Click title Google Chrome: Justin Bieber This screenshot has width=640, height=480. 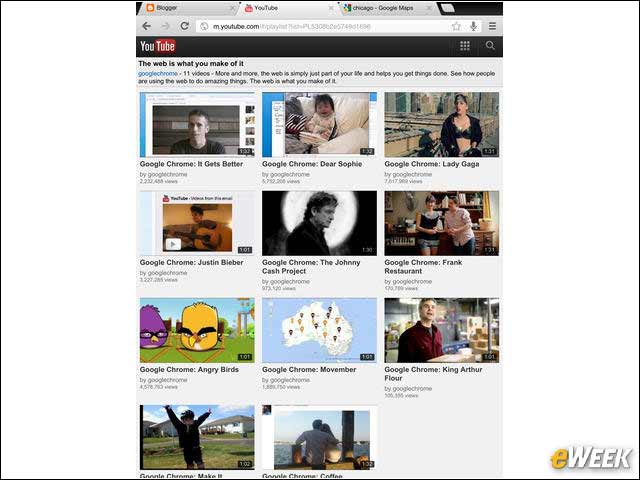coord(191,262)
